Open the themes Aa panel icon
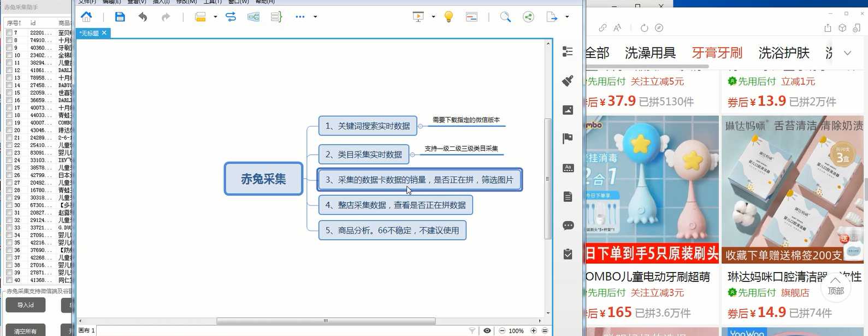Image resolution: width=868 pixels, height=336 pixels. [x=568, y=168]
